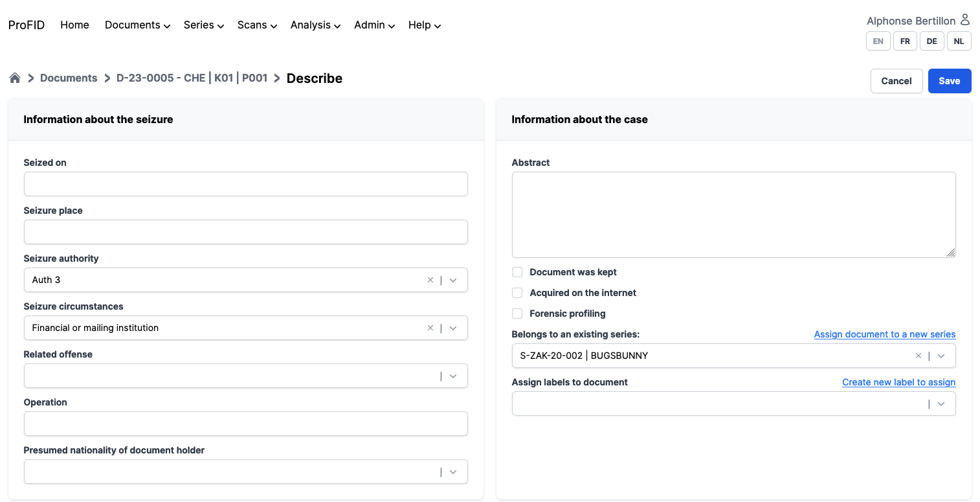
Task: Save the document description
Action: (949, 81)
